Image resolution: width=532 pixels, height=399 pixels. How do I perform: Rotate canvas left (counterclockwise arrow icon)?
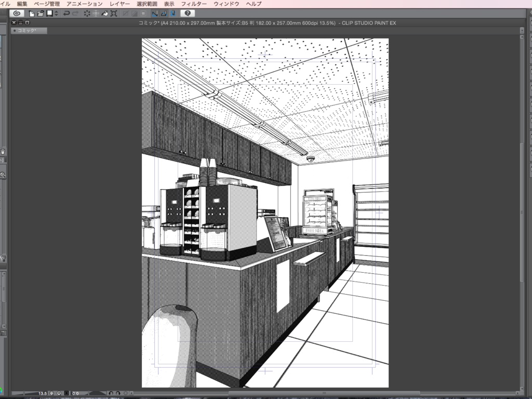111,393
